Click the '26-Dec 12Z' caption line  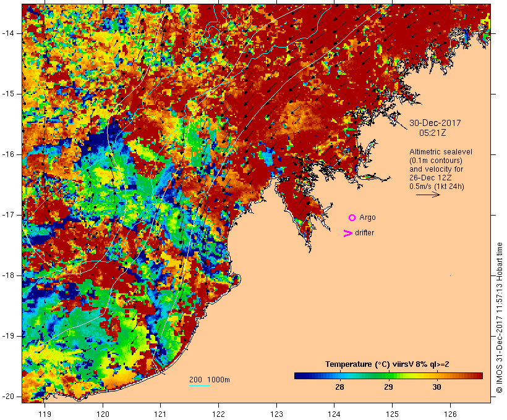point(430,178)
